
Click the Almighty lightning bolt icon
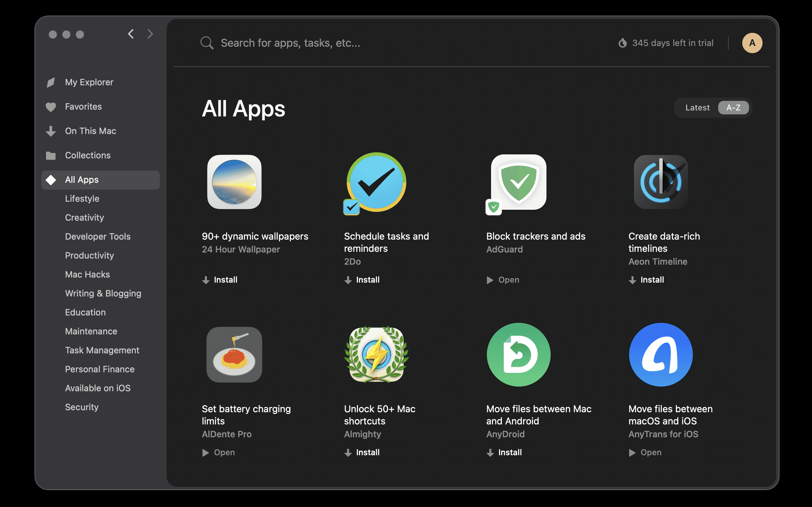(x=376, y=355)
